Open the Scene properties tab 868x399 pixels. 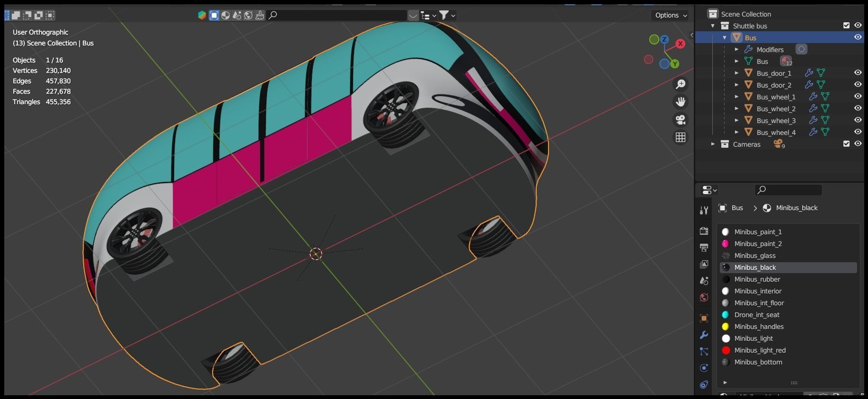(x=704, y=281)
